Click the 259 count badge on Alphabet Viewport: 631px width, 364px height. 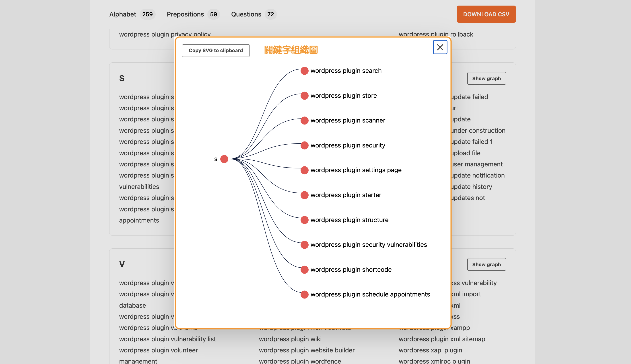pos(147,14)
